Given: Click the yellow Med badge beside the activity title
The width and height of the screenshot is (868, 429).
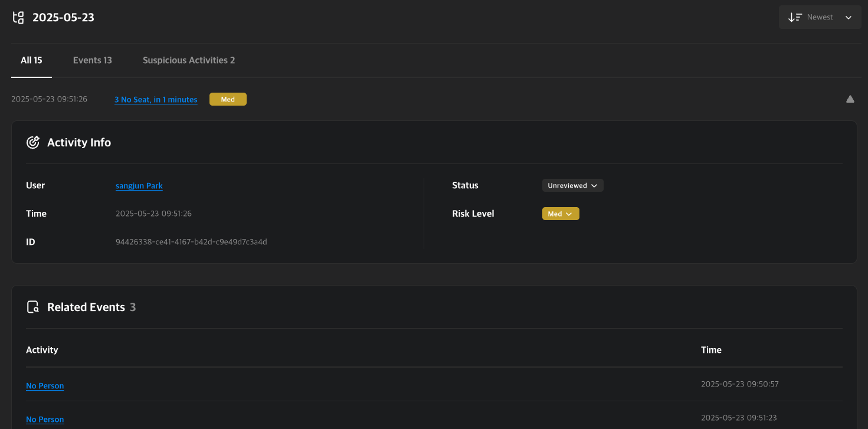Looking at the screenshot, I should point(228,99).
